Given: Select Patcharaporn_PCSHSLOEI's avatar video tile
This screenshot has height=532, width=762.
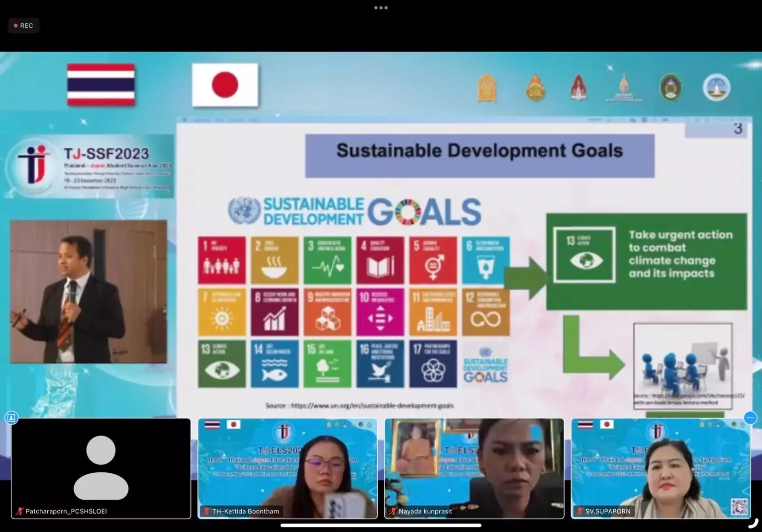Looking at the screenshot, I should pos(101,468).
